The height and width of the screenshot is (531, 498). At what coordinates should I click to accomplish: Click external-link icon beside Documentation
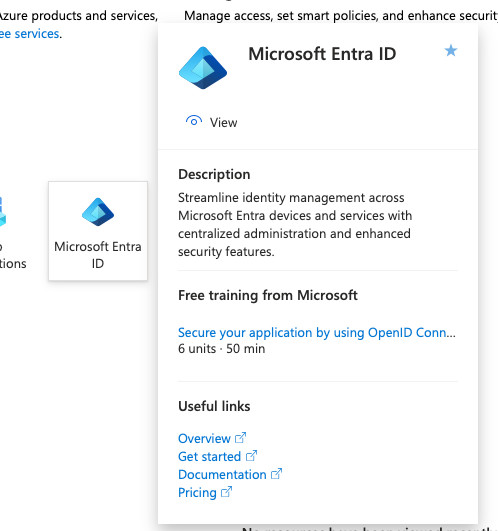pos(276,473)
